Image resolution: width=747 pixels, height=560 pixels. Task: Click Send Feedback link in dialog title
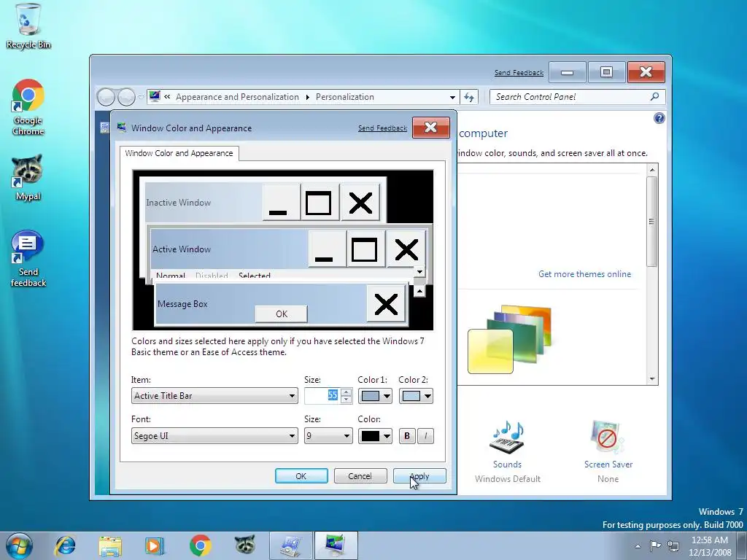coord(382,128)
